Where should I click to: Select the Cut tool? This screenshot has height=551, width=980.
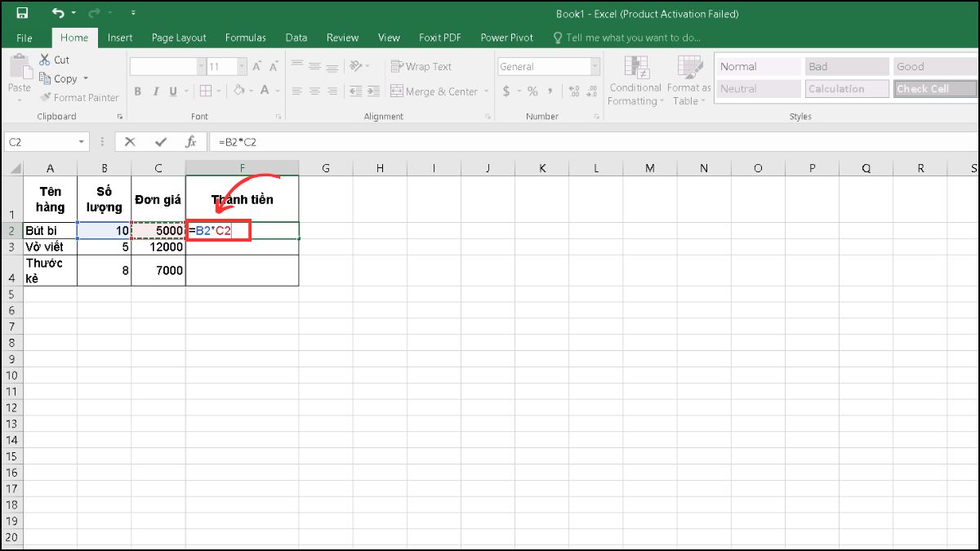[54, 59]
